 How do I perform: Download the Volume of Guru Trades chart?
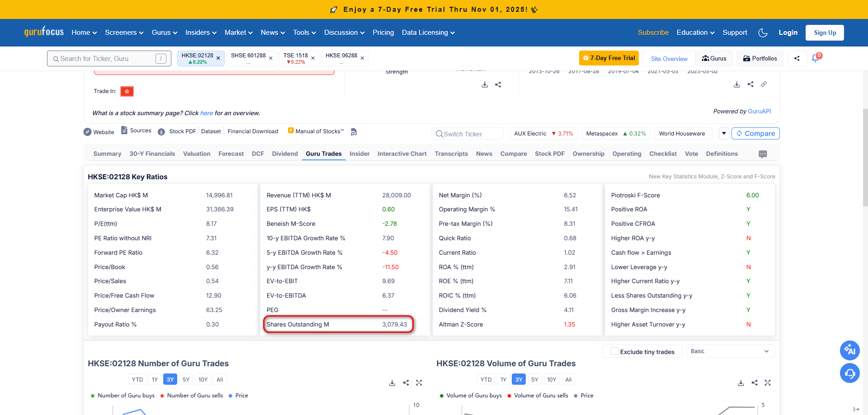click(x=741, y=383)
